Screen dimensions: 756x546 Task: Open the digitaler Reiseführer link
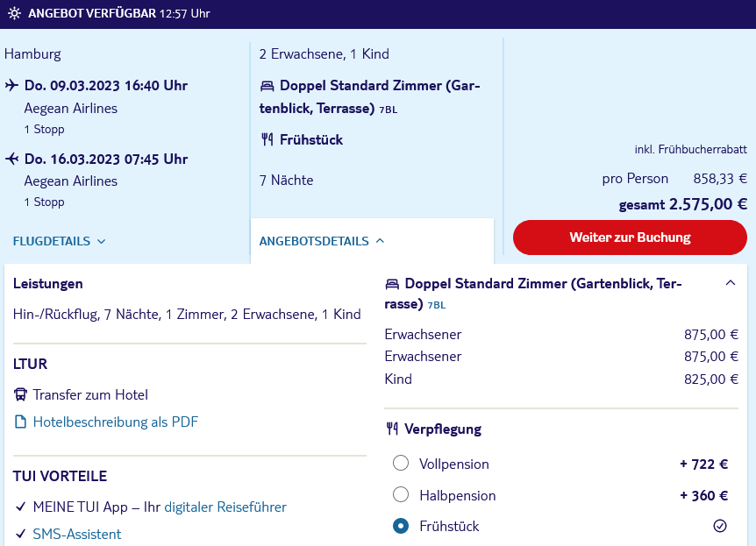(x=225, y=507)
